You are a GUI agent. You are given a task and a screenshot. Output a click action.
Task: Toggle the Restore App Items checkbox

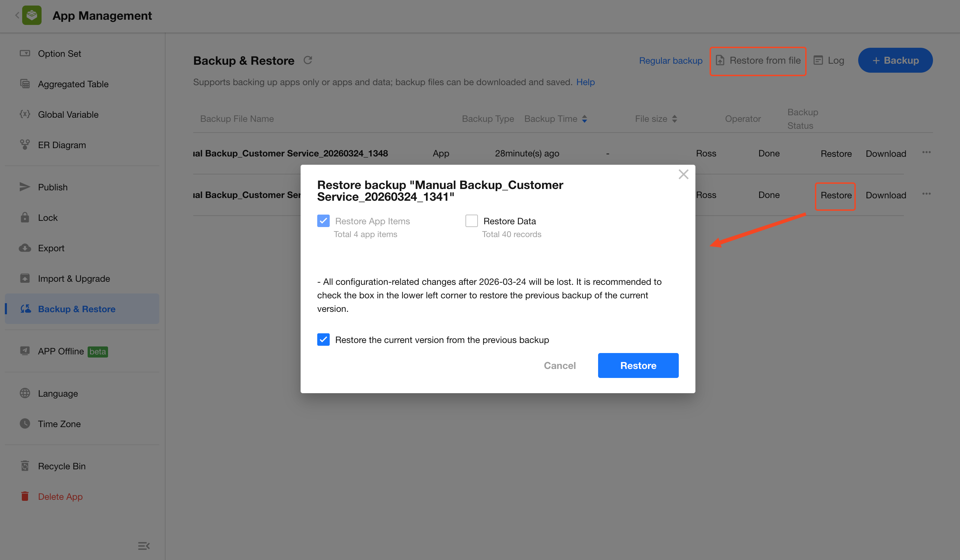pyautogui.click(x=323, y=221)
